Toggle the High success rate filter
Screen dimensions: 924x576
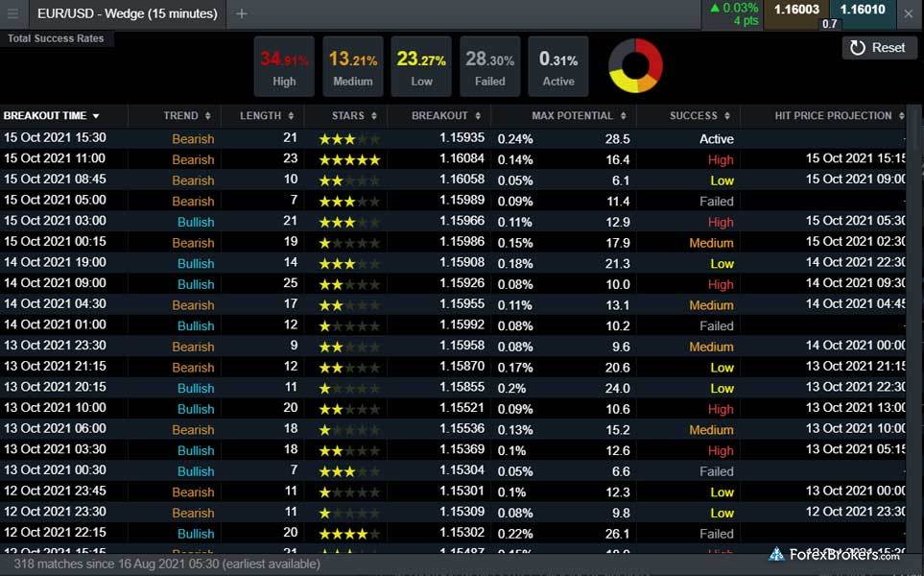pyautogui.click(x=284, y=67)
